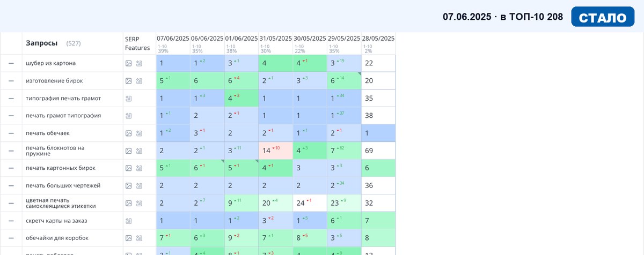Click the 28/05/2025 date column header
This screenshot has width=644, height=255.
click(378, 39)
